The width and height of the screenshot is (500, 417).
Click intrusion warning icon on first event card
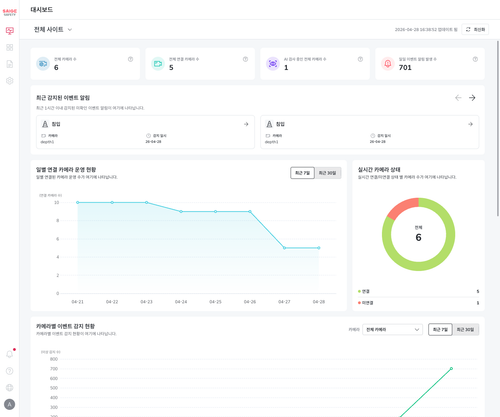pos(45,124)
